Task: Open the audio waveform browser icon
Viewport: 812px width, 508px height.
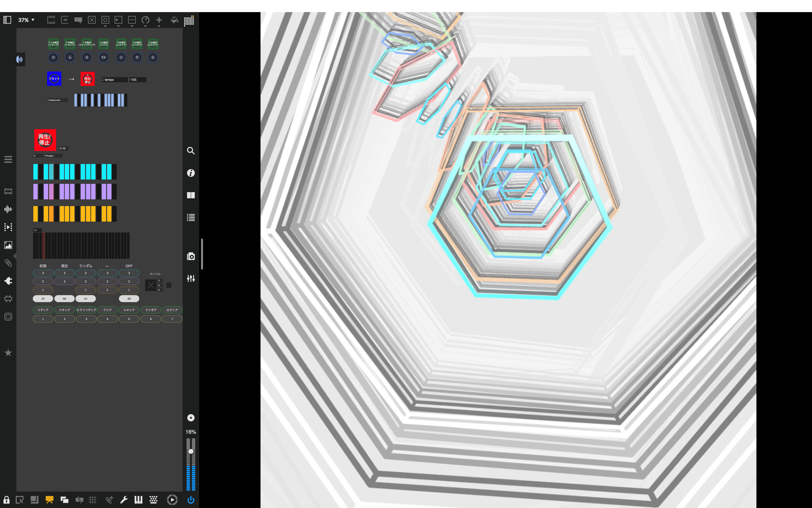Action: tap(8, 209)
